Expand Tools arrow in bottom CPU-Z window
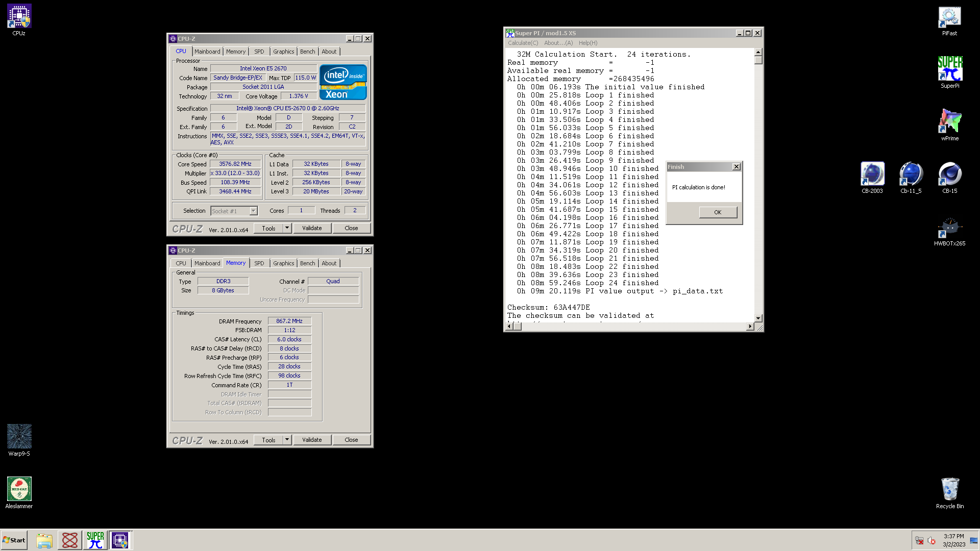The width and height of the screenshot is (980, 551). 287,440
